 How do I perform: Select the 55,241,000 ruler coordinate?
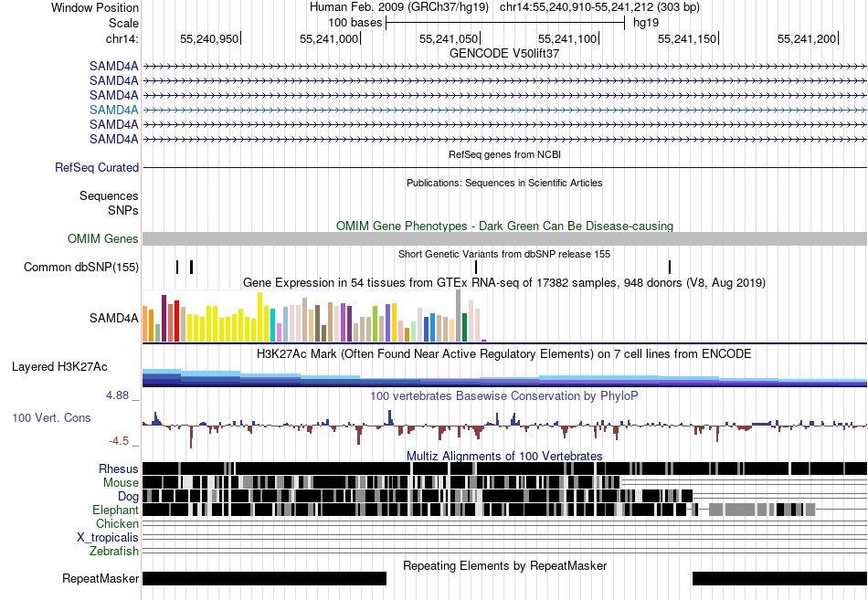(329, 38)
